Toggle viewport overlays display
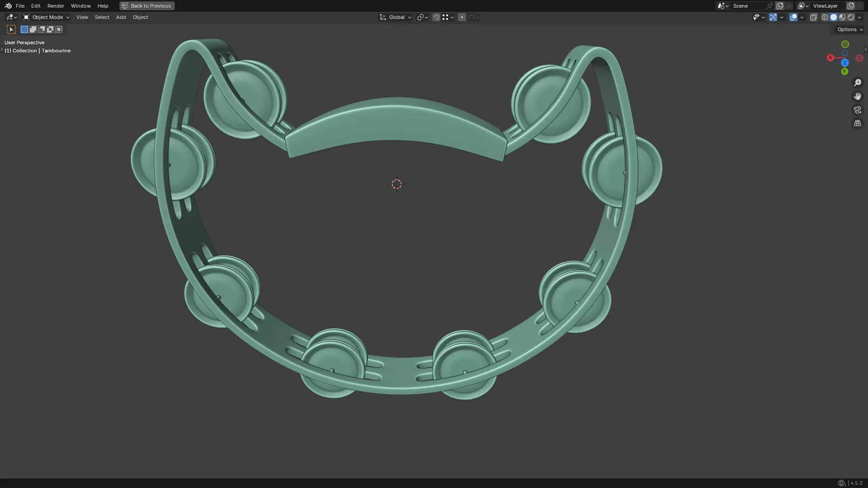The width and height of the screenshot is (868, 488). point(793,17)
